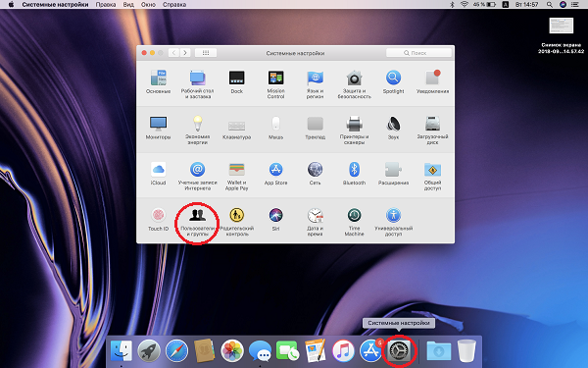Open the Dock preferences pane
The width and height of the screenshot is (588, 368).
coord(236,81)
